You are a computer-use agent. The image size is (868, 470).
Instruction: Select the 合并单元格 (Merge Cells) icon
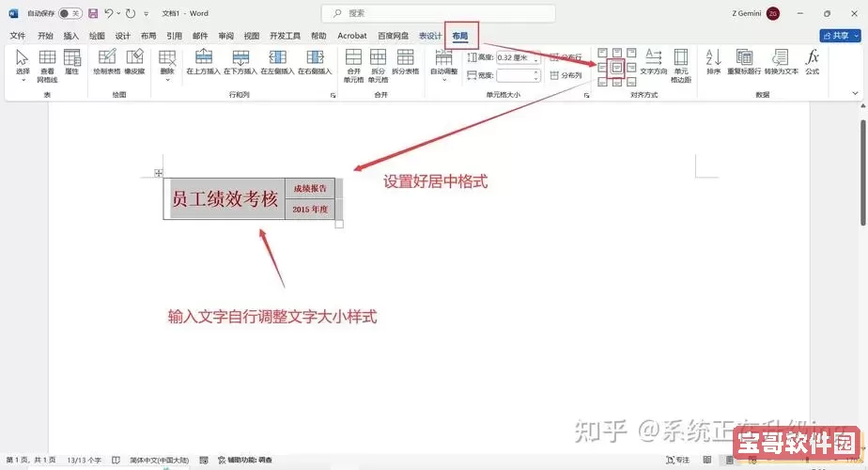coord(353,62)
